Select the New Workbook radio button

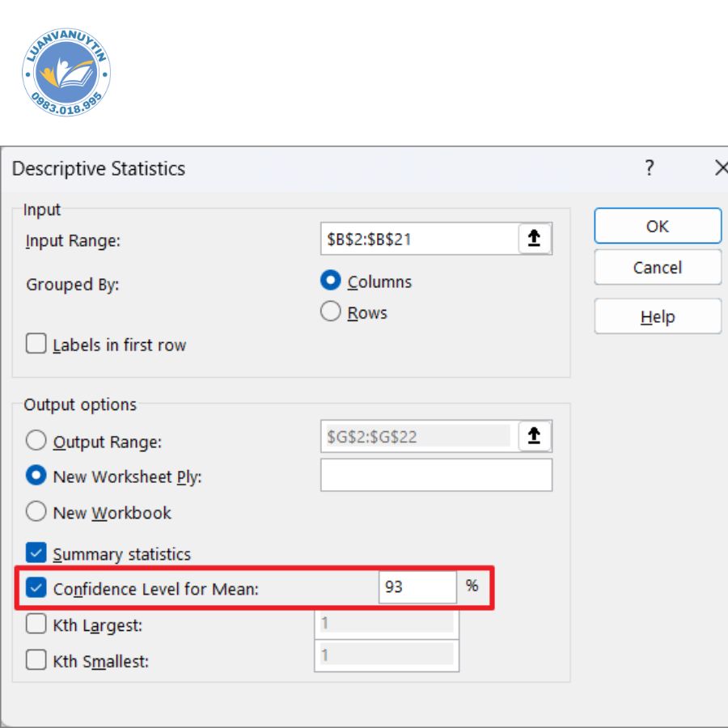click(36, 512)
